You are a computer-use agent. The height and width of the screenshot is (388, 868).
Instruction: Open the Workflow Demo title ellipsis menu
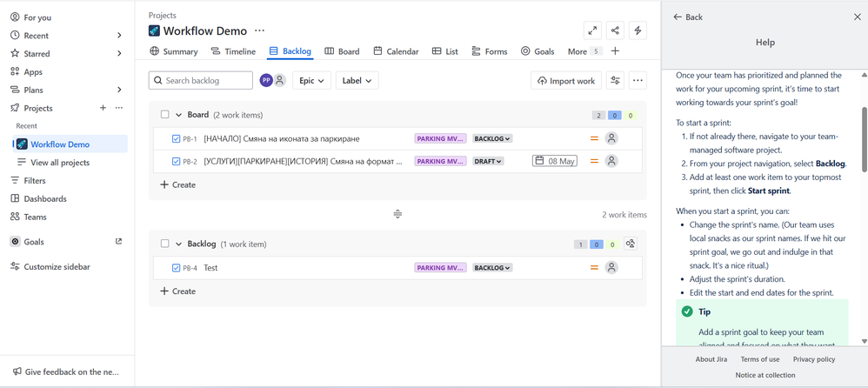pyautogui.click(x=259, y=31)
